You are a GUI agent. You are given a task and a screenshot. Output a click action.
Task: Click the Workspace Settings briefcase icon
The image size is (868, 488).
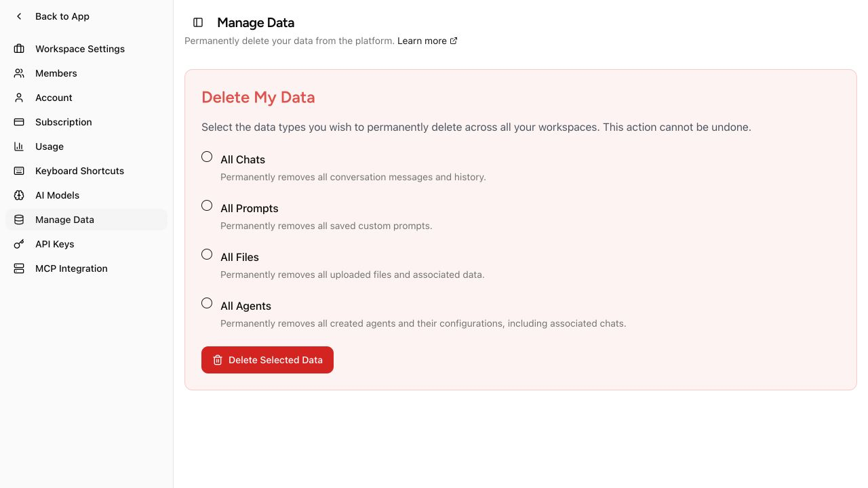(x=19, y=49)
